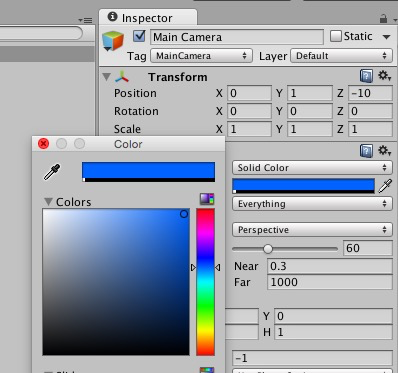Click the Position Y field
This screenshot has width=398, height=373.
[x=310, y=93]
